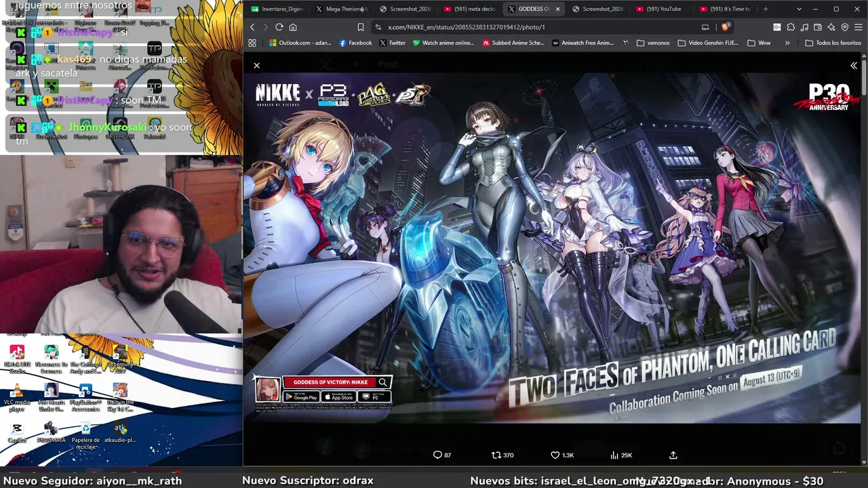Open the Twitter bookmark
The width and height of the screenshot is (868, 488).
(x=392, y=43)
